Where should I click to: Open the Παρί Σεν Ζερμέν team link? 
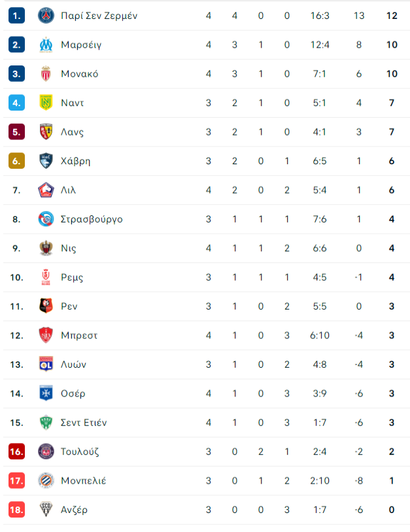click(99, 16)
